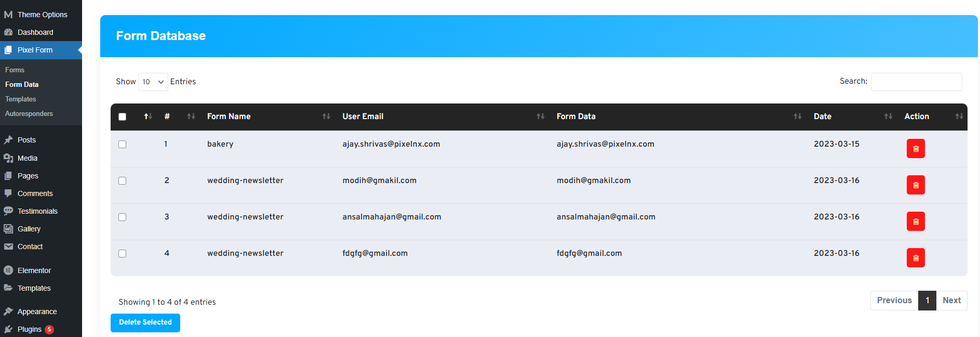This screenshot has height=337, width=980.
Task: Sort by User Email column arrows
Action: coord(540,116)
